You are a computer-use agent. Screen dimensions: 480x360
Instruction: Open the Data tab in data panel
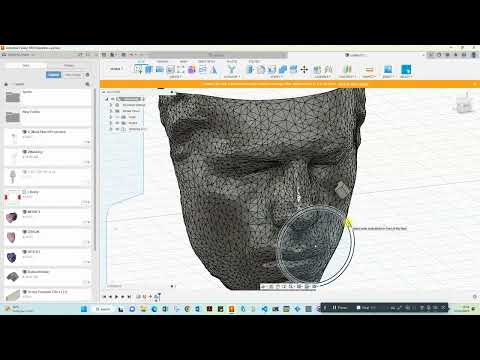click(x=26, y=65)
